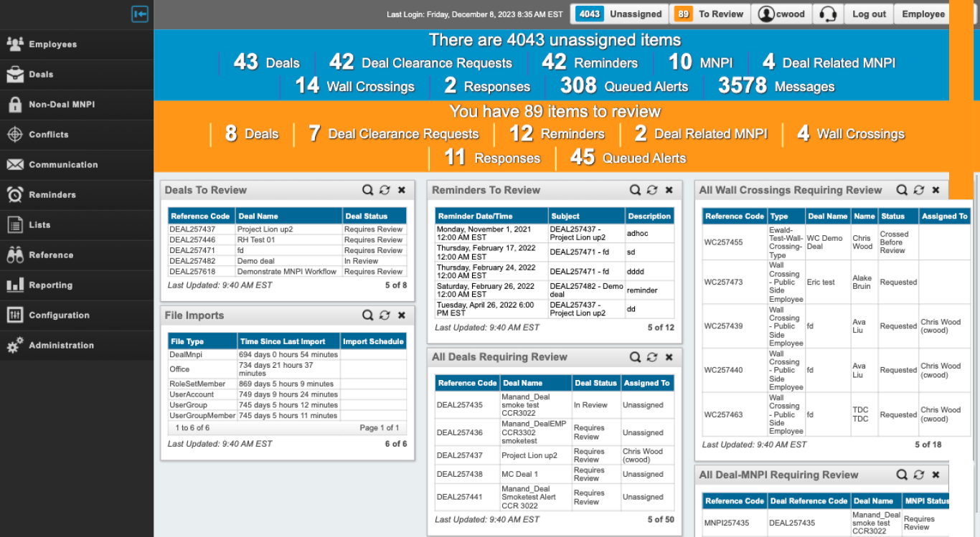Select DEAL257482 row in Deals To Review

coord(192,261)
